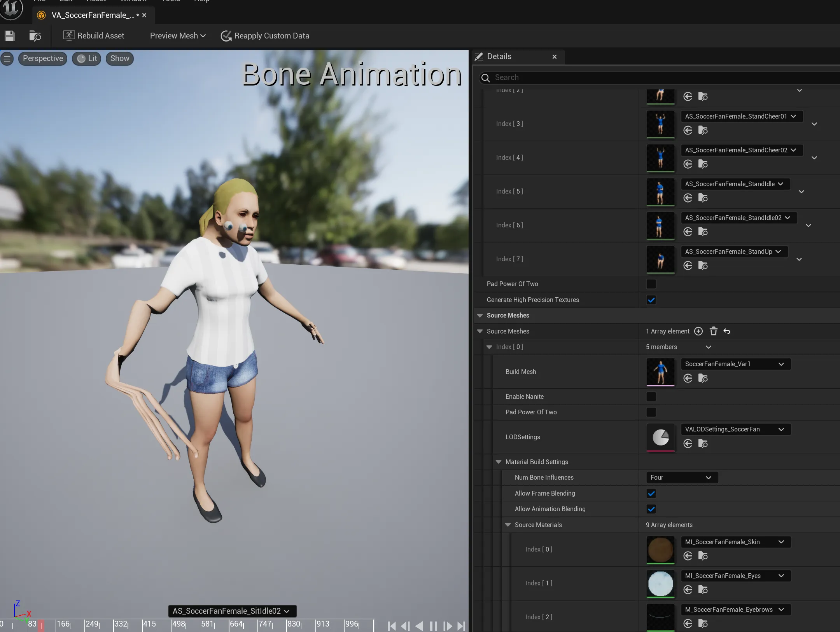Add element to Source Meshes array
Viewport: 840px width, 632px height.
698,331
